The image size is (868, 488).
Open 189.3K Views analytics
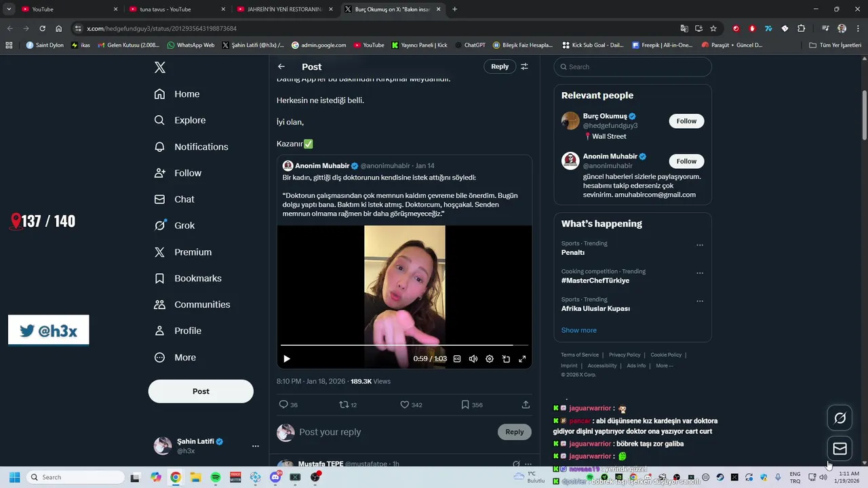pos(370,382)
